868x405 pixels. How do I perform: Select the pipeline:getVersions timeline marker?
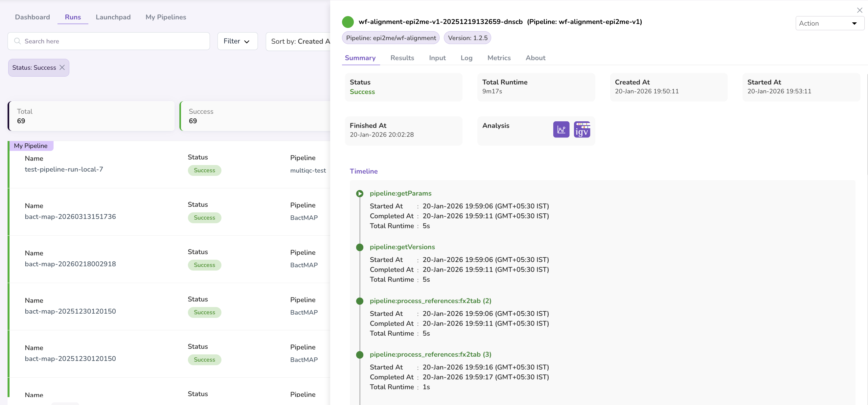coord(359,247)
